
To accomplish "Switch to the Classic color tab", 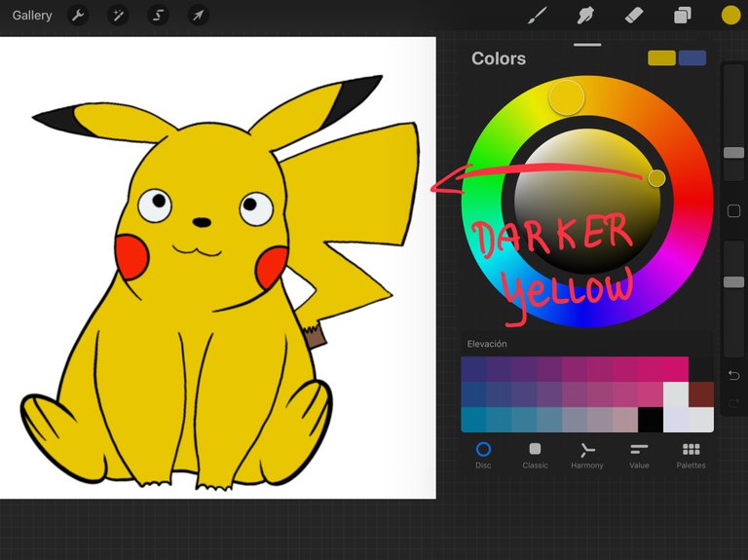I will [535, 455].
